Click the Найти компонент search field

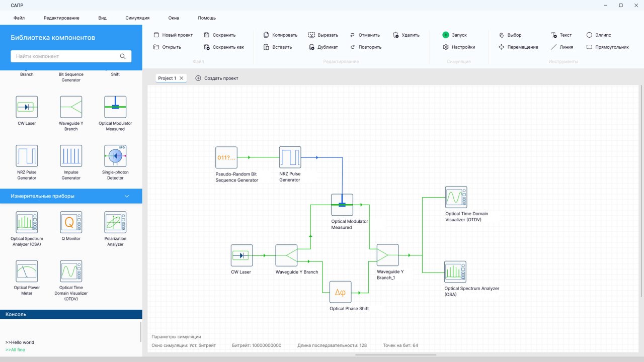(65, 56)
